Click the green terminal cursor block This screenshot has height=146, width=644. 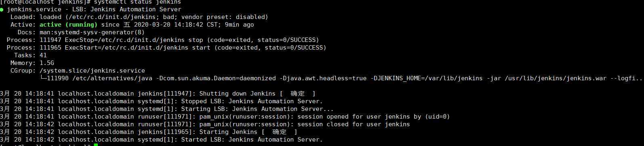(x=96, y=144)
